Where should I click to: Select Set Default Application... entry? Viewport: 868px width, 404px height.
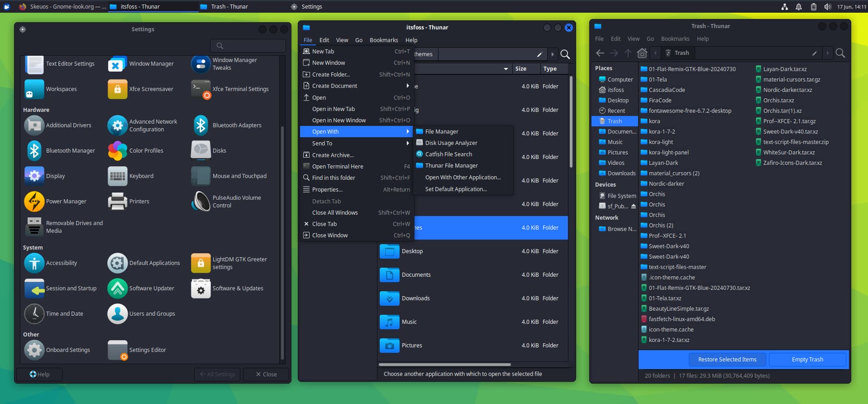click(463, 189)
